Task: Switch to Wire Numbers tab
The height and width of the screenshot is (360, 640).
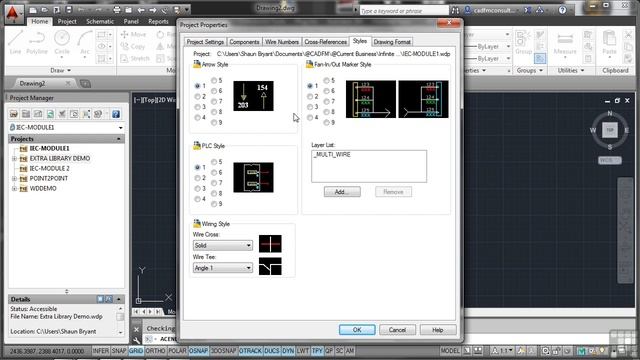Action: 282,42
